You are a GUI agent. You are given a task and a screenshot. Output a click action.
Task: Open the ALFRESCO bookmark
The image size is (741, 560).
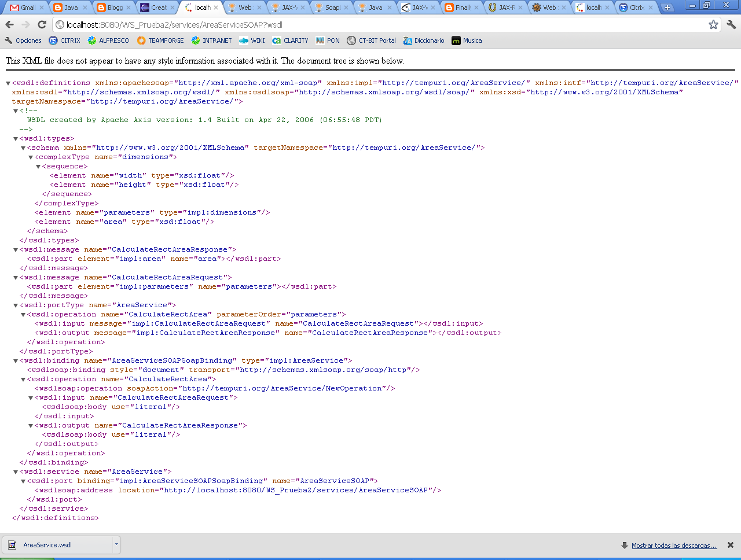pyautogui.click(x=108, y=40)
